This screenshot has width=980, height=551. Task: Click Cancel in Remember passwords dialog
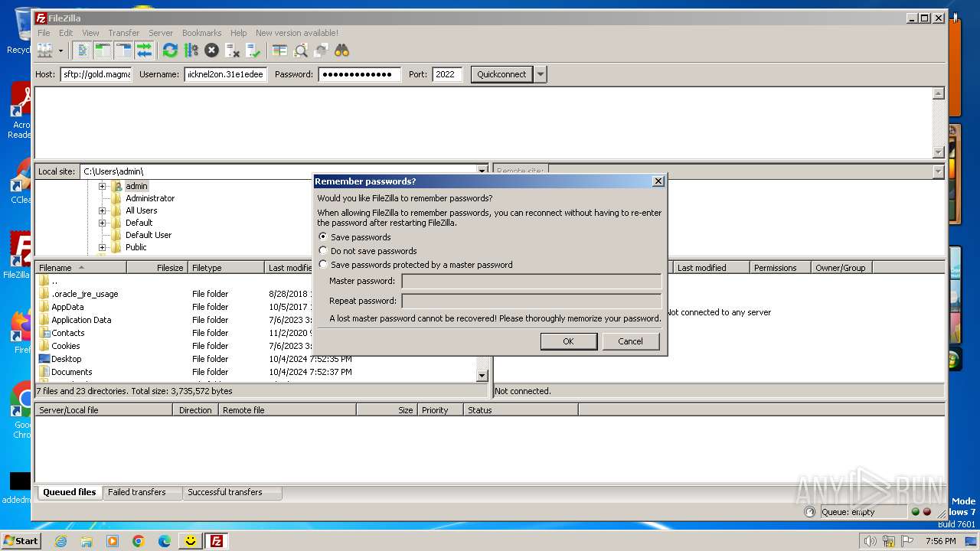[631, 341]
